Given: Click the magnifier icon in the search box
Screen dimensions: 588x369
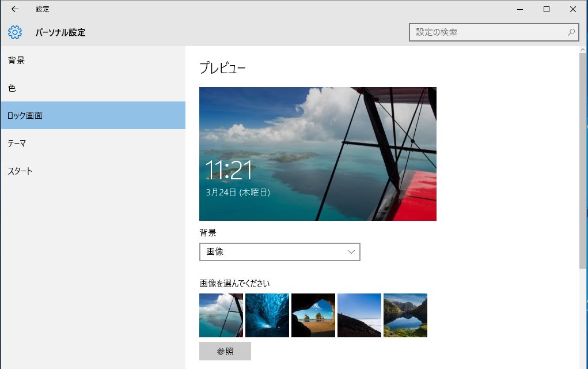Looking at the screenshot, I should pyautogui.click(x=571, y=32).
